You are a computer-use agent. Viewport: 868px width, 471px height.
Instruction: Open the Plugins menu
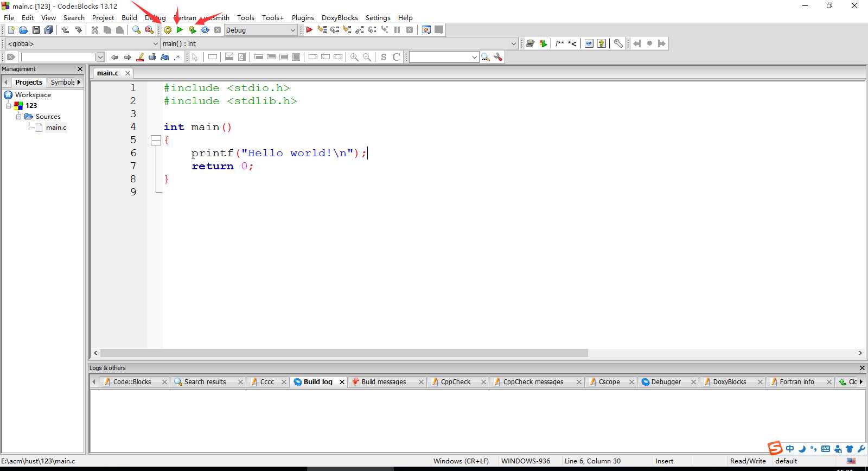click(x=303, y=17)
